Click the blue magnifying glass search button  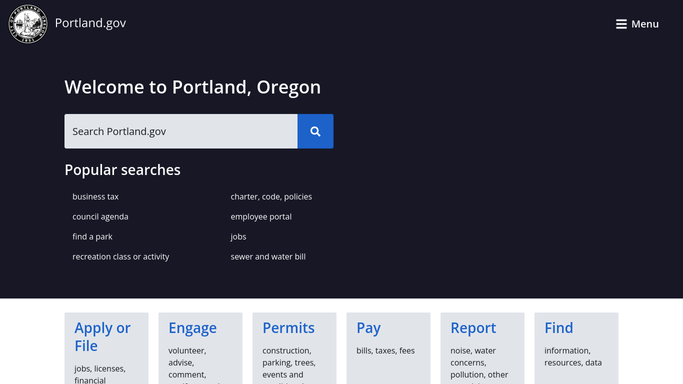(x=315, y=131)
